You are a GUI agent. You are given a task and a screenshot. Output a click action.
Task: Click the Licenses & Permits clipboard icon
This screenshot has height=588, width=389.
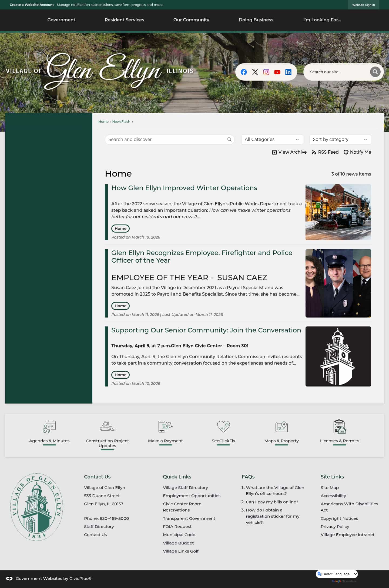click(x=340, y=427)
